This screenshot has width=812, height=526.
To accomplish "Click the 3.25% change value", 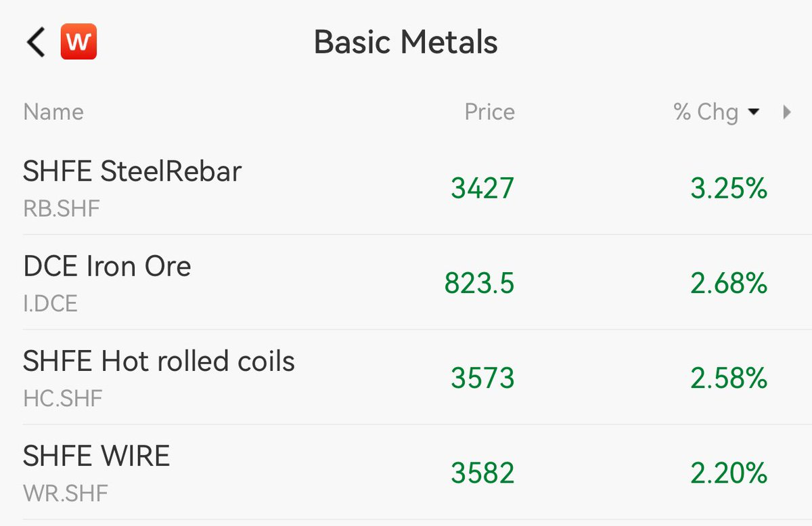I will point(729,189).
